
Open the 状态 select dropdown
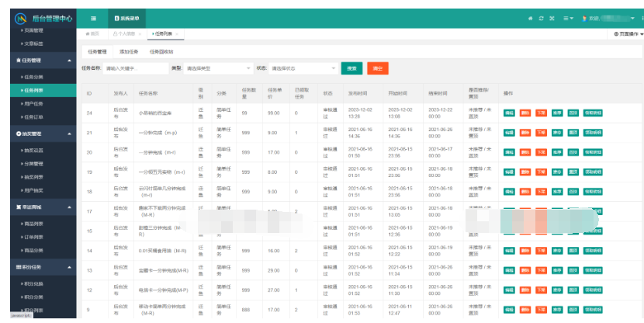click(x=302, y=68)
